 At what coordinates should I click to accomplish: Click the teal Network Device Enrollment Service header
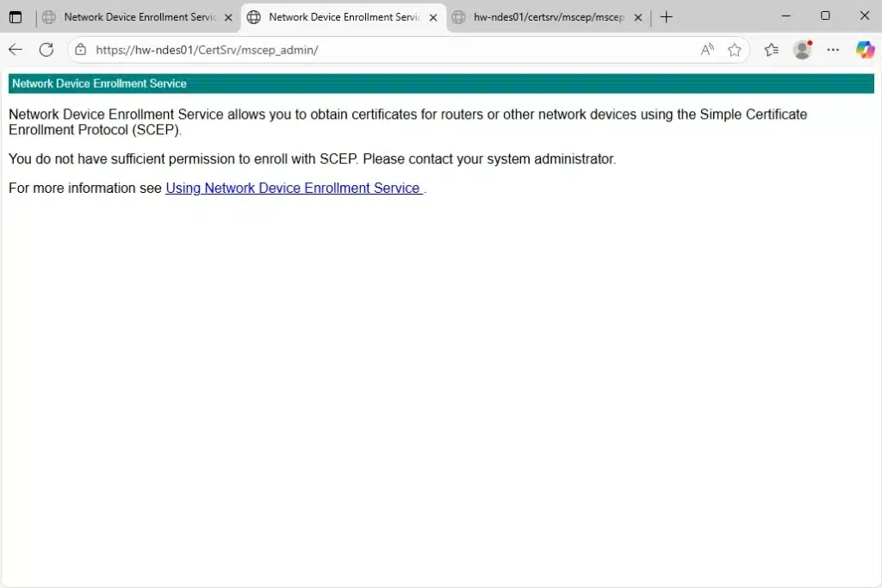point(441,84)
